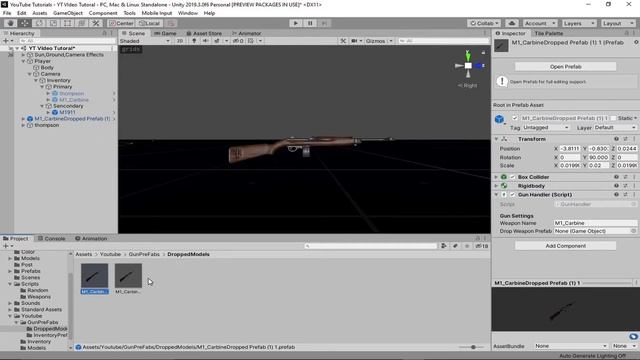
Task: Open Rigidbody component help icon
Action: (x=616, y=186)
